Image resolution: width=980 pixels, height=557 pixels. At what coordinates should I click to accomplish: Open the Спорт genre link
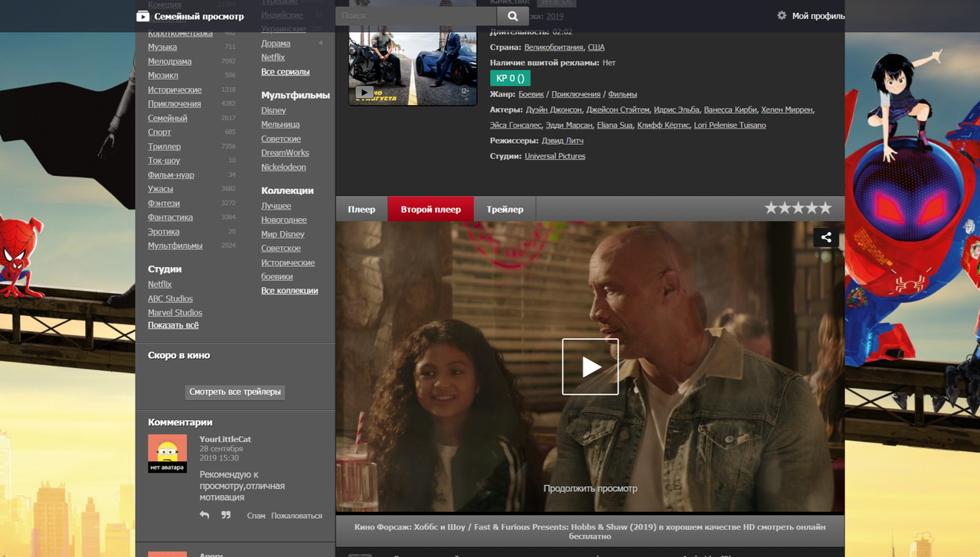tap(159, 132)
